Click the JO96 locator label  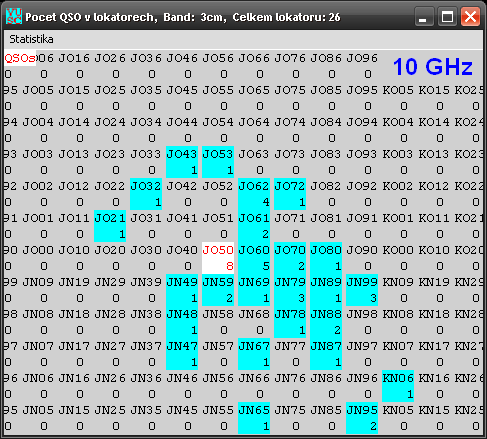[362, 58]
